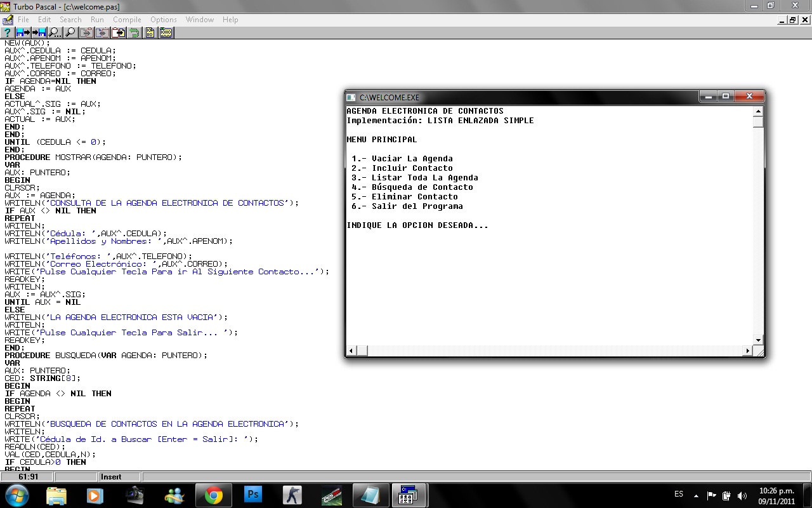Click the Find magnifier icon with dots
This screenshot has height=508, width=812.
(54, 32)
